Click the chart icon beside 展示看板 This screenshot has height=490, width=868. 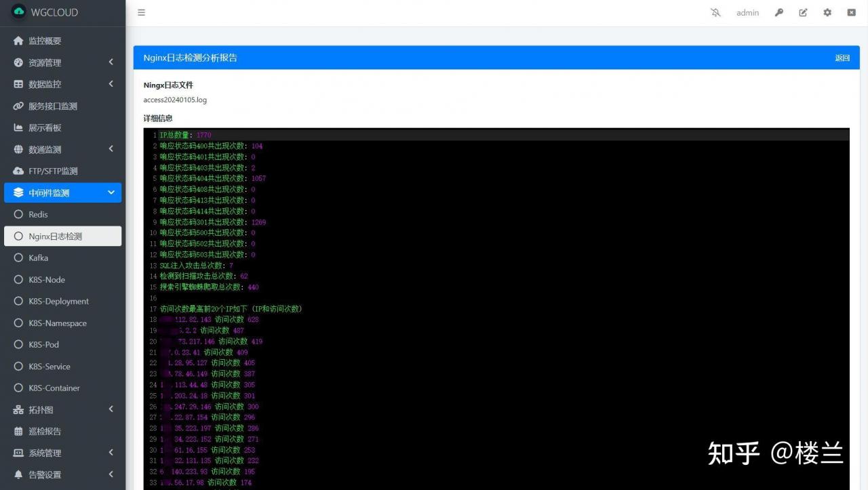[18, 127]
